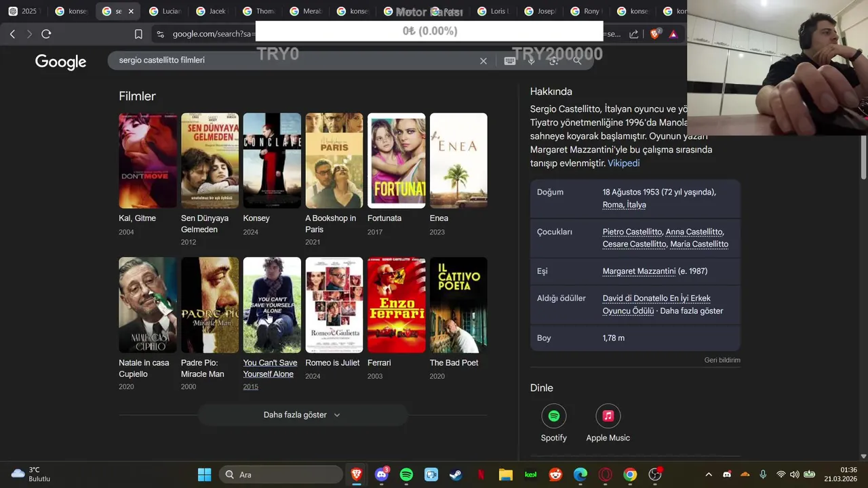
Task: Open the Pietro Castellitto link
Action: click(632, 232)
